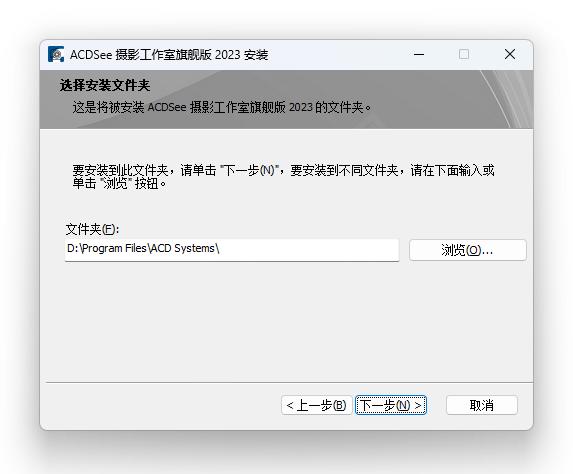Click the 选择安装文件夹 heading

105,85
